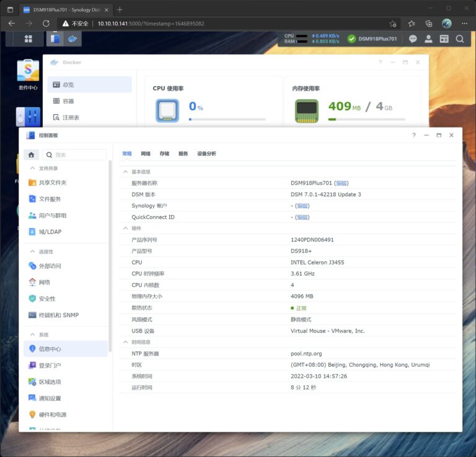Click Edit link for Synology account
The height and width of the screenshot is (457, 476).
coord(302,206)
